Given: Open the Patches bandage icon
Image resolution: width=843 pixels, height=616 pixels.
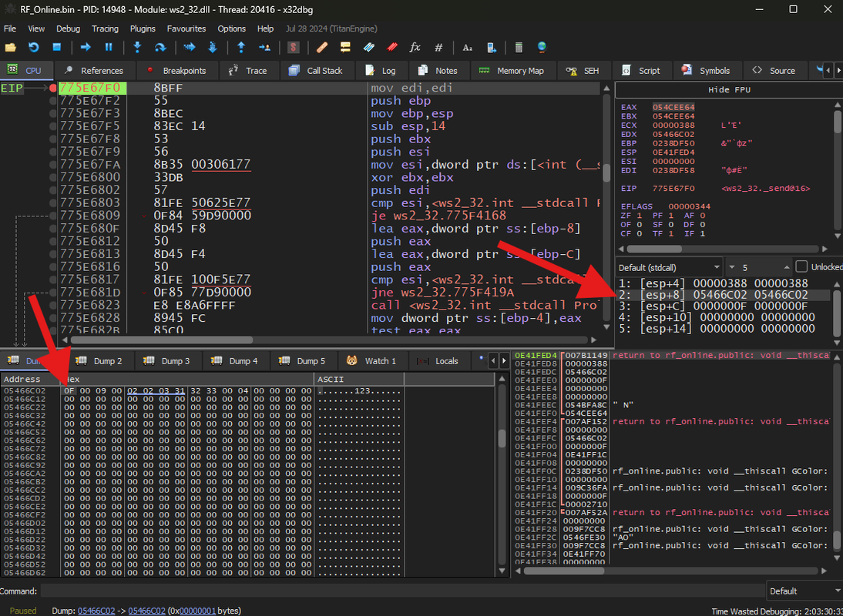Looking at the screenshot, I should (322, 47).
